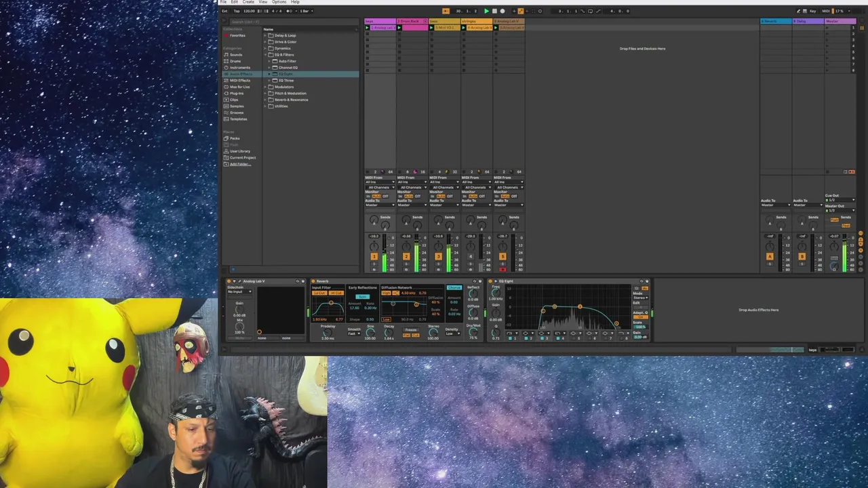Screen dimensions: 868x488
Task: Open User Library in browser
Action: click(x=240, y=151)
